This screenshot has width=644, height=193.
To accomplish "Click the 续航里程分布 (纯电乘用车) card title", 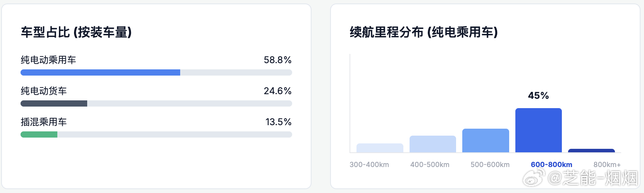I will (424, 32).
